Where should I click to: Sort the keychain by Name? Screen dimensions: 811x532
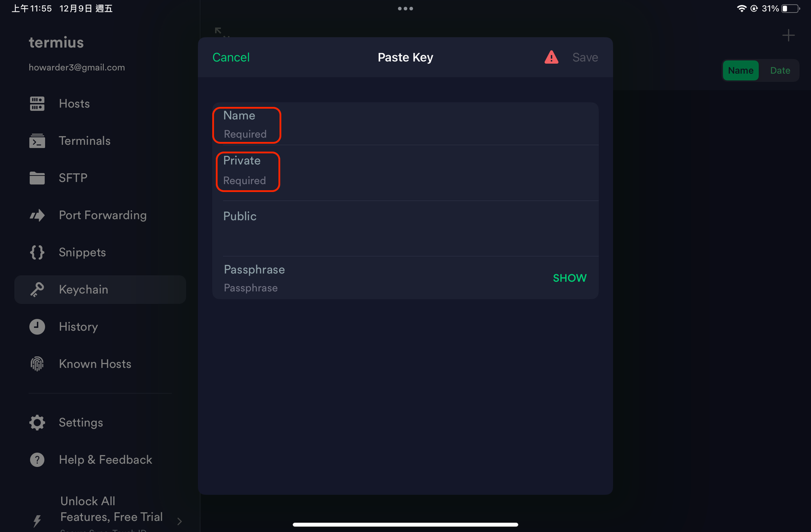tap(741, 70)
